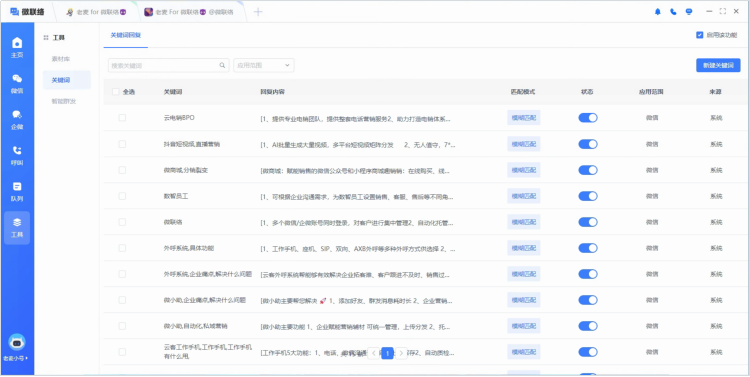Viewport: 750px width, 377px height.
Task: Open 素材库 in the tools menu
Action: (61, 59)
